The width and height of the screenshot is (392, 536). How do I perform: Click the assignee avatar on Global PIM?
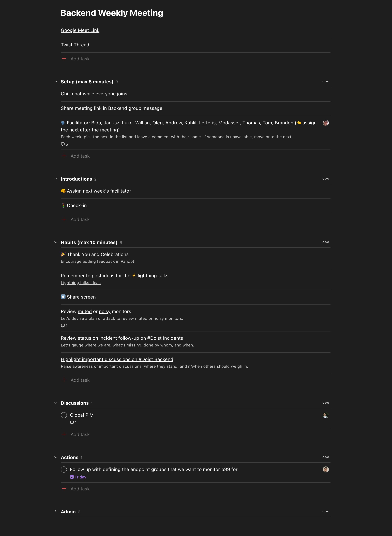(x=326, y=415)
